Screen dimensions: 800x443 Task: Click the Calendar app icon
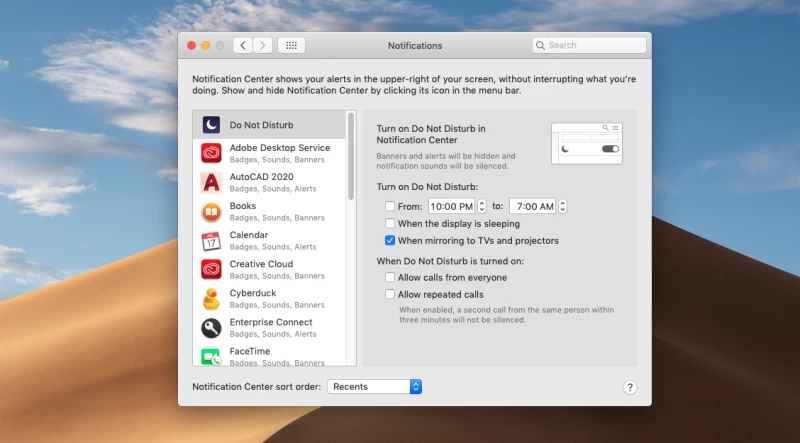[x=211, y=240]
